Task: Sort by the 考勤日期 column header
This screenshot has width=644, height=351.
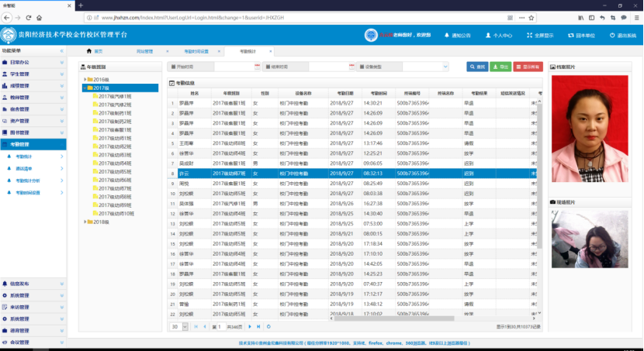Action: (345, 94)
